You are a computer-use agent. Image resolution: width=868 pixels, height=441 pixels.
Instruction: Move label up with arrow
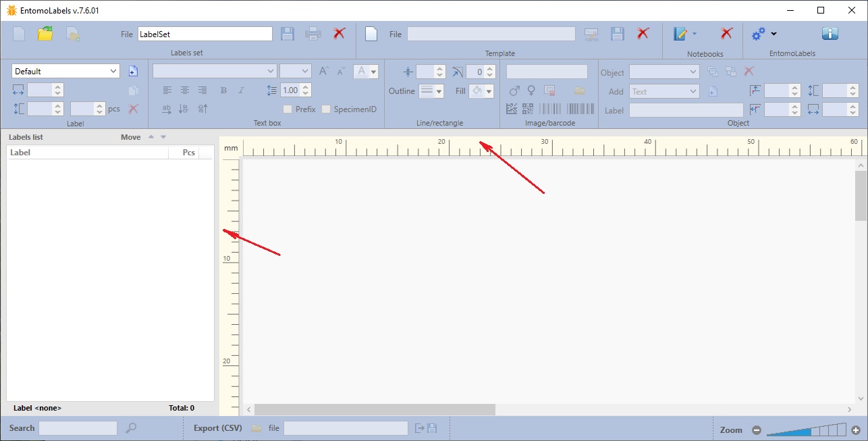click(151, 137)
